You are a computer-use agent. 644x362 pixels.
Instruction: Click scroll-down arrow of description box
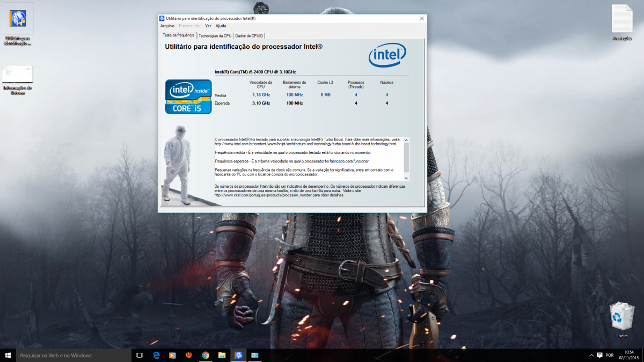(406, 178)
